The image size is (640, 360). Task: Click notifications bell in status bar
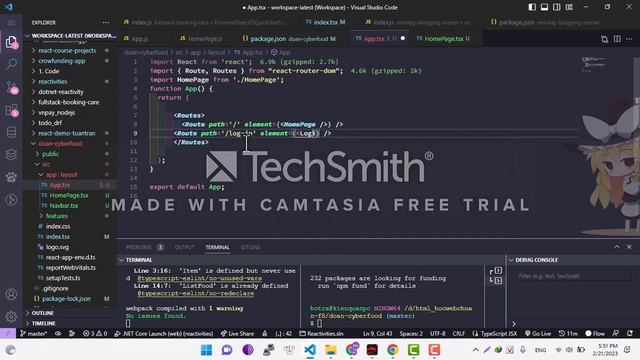tap(630, 333)
